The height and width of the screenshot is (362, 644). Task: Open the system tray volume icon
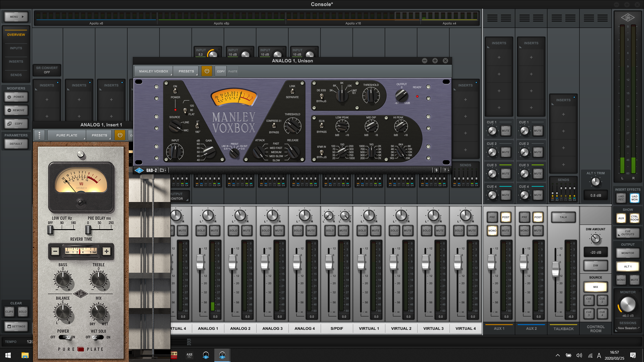click(579, 355)
